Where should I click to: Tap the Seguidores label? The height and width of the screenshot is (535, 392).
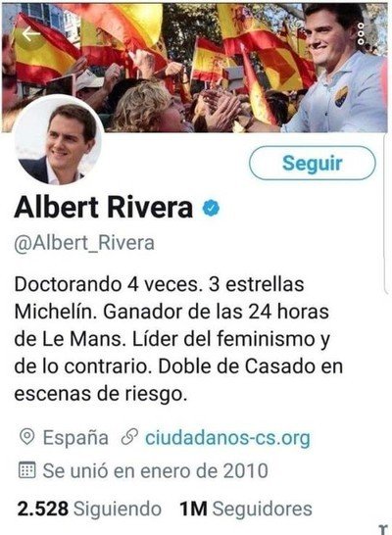[263, 509]
